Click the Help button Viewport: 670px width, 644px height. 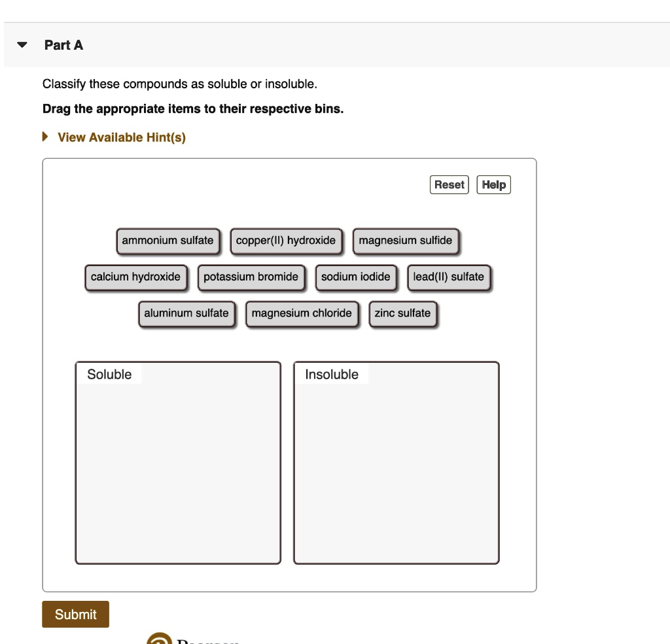coord(493,184)
